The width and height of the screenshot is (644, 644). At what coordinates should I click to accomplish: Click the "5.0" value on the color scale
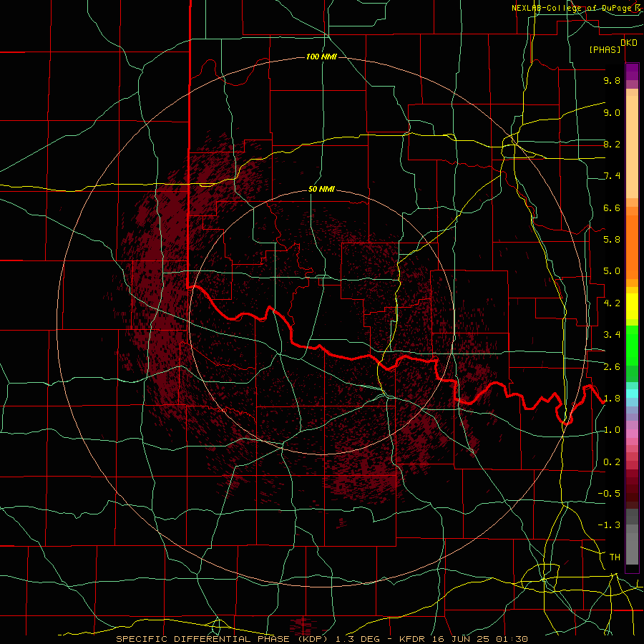[612, 271]
